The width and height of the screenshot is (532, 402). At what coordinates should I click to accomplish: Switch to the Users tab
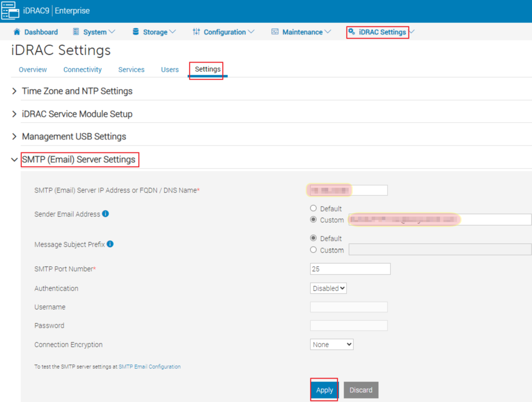[170, 69]
